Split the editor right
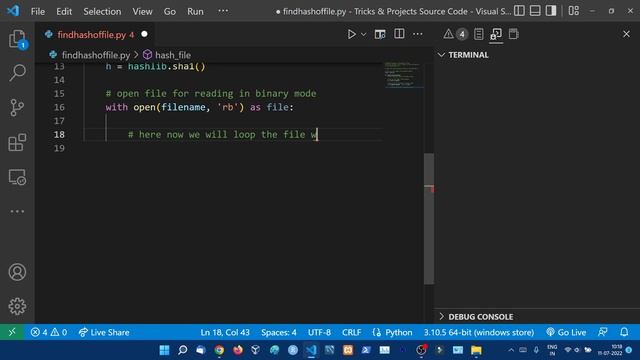 tap(399, 34)
